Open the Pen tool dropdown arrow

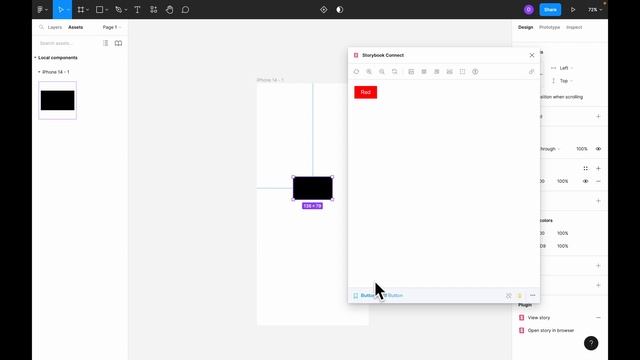(x=126, y=10)
